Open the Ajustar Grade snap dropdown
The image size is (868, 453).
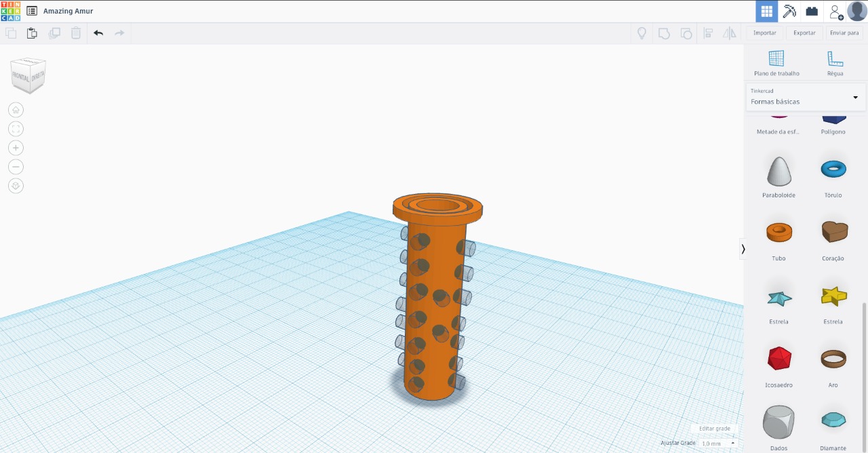(x=717, y=443)
